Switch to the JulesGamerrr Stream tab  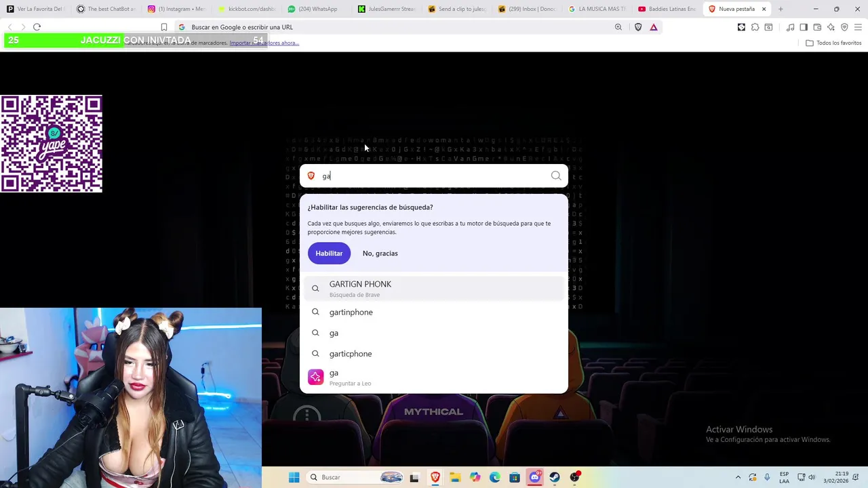[387, 9]
